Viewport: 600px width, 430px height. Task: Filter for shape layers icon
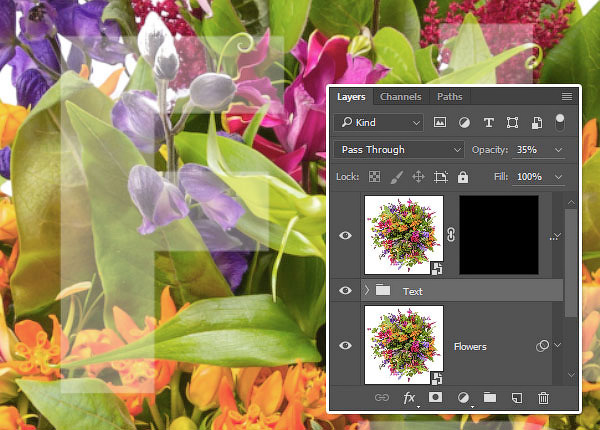[512, 122]
